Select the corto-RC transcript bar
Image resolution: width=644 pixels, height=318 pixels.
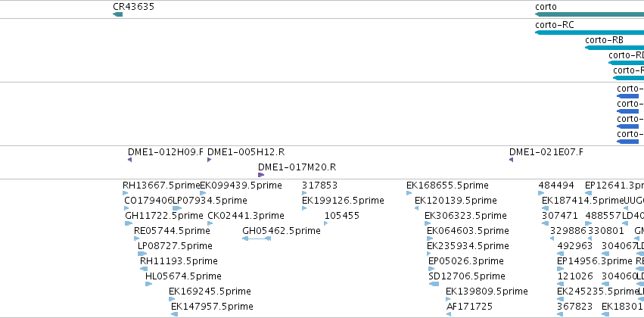[590, 33]
